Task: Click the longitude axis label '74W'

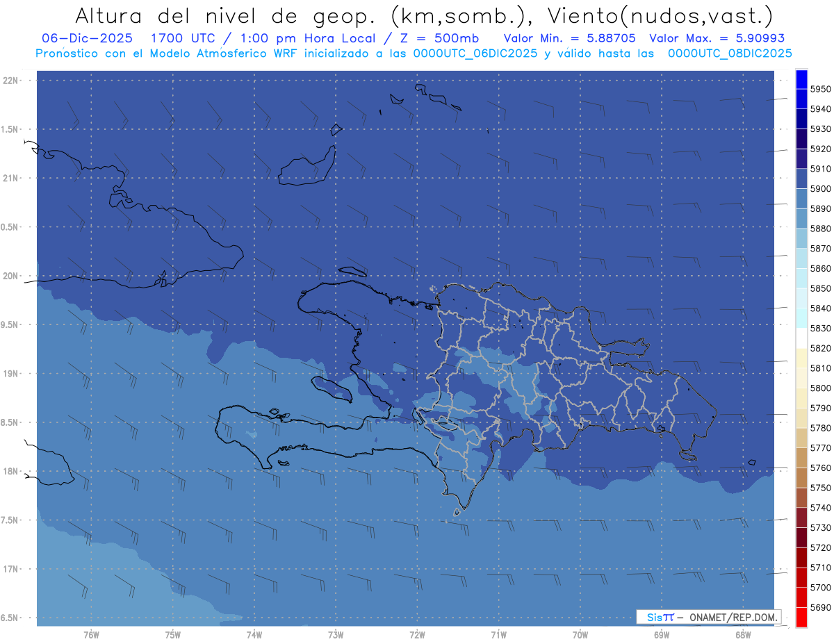Action: point(254,635)
